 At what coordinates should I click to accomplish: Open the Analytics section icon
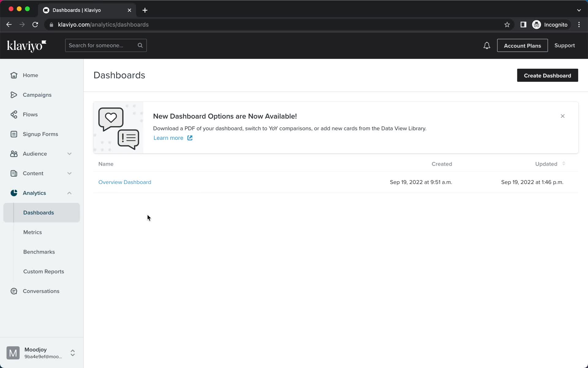click(14, 193)
